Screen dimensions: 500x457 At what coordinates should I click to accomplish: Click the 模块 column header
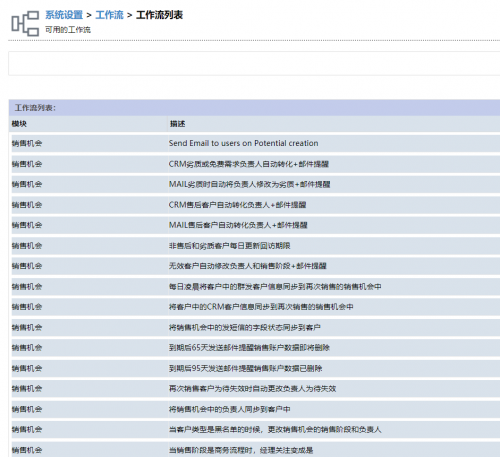[x=19, y=124]
